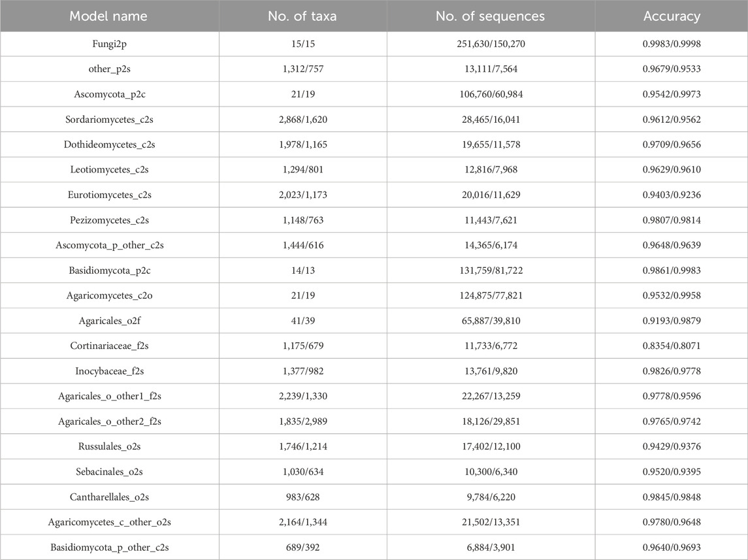Click the 'Model name' column header
Screen dimensions: 748x560
(x=109, y=16)
